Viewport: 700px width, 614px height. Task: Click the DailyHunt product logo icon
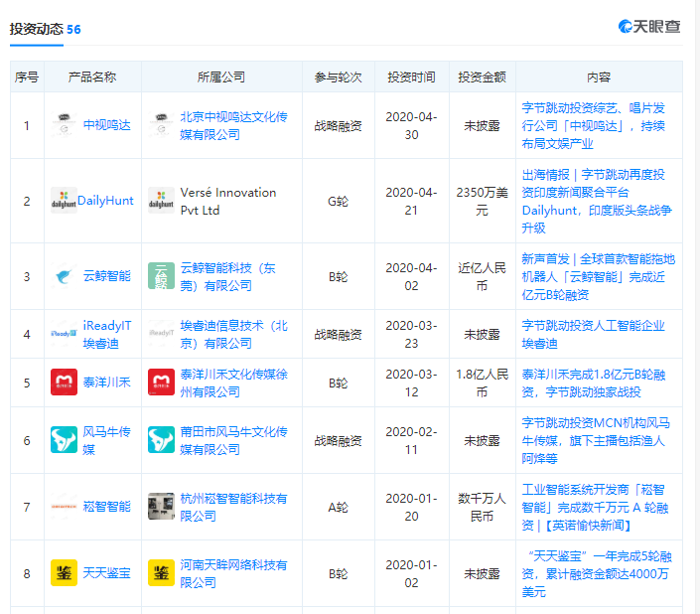[64, 201]
